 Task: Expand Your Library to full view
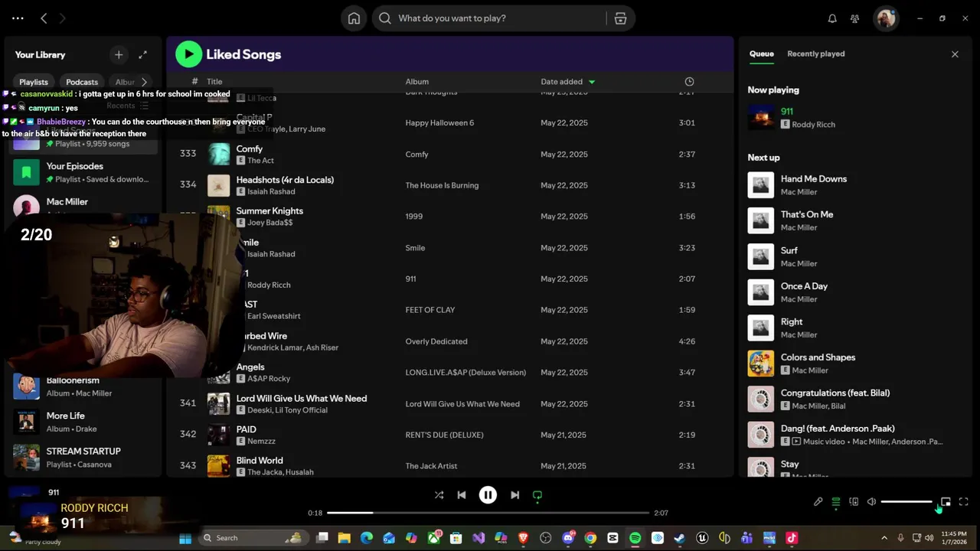pos(142,54)
